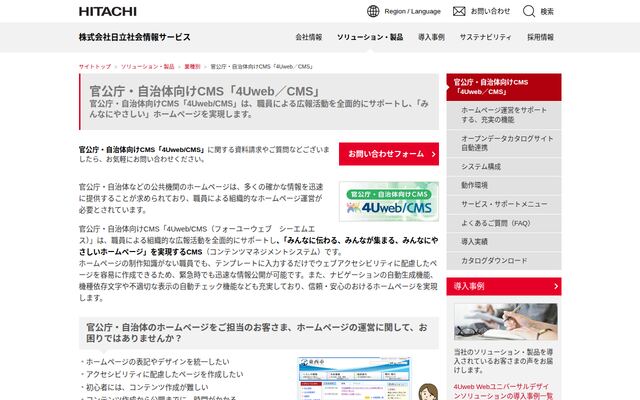Open 導入事例 menu in navigation bar

tap(431, 37)
